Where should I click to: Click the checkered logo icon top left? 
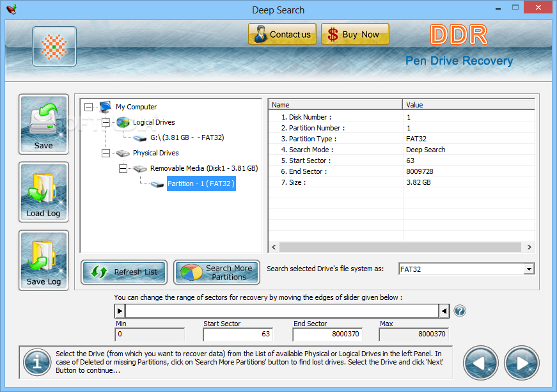click(x=54, y=46)
